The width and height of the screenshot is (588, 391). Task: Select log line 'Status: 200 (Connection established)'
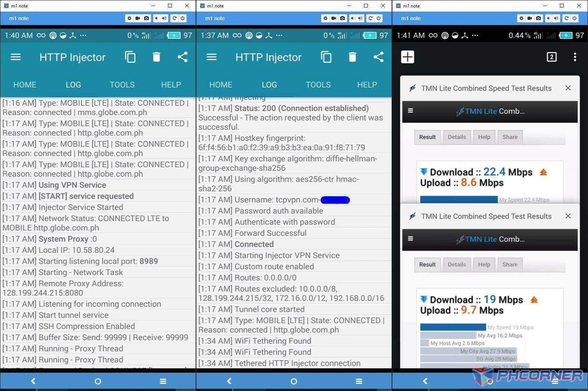(294, 117)
